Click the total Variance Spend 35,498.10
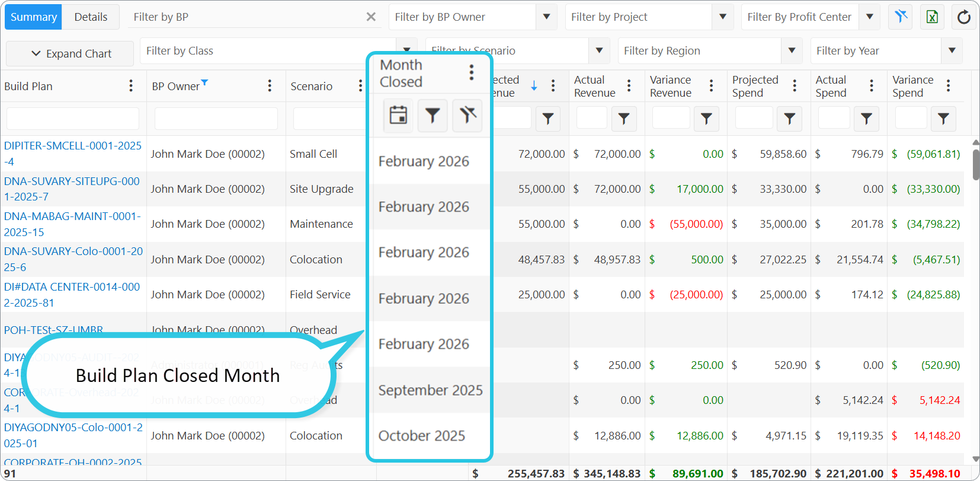 (934, 473)
